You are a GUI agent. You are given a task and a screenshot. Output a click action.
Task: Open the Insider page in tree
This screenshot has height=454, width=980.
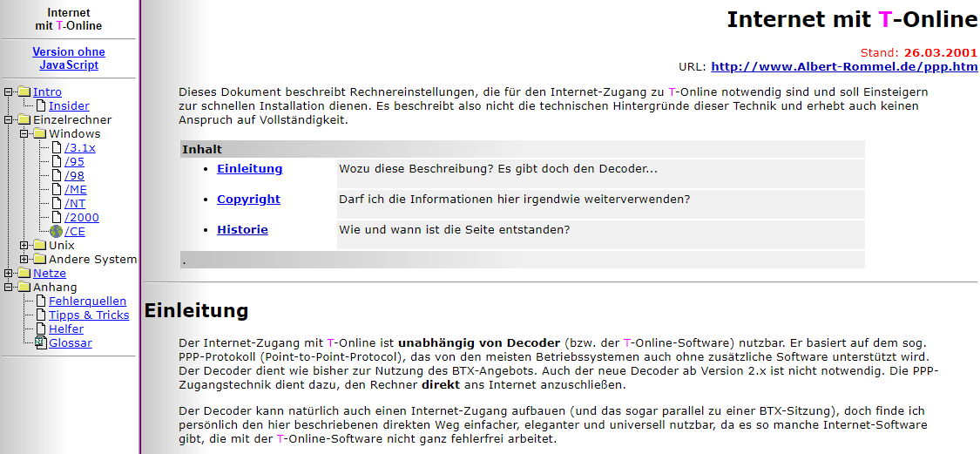[x=69, y=106]
